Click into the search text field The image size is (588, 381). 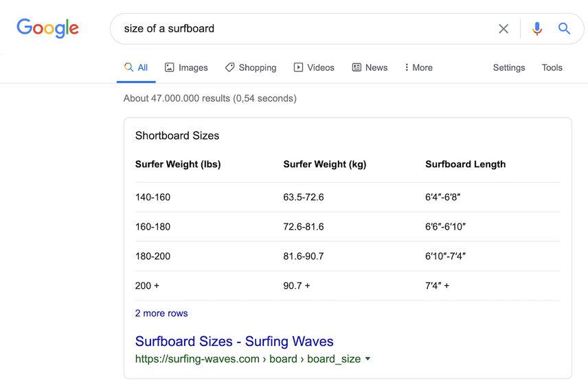[x=302, y=29]
